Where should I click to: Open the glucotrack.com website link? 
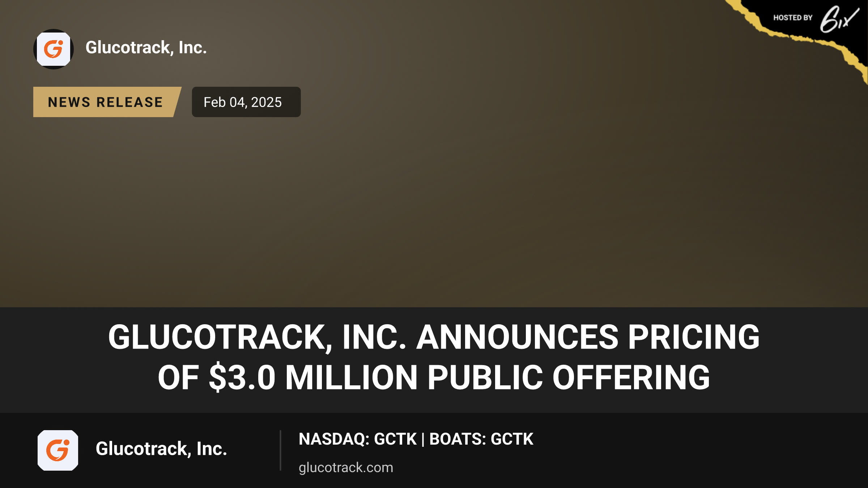346,467
